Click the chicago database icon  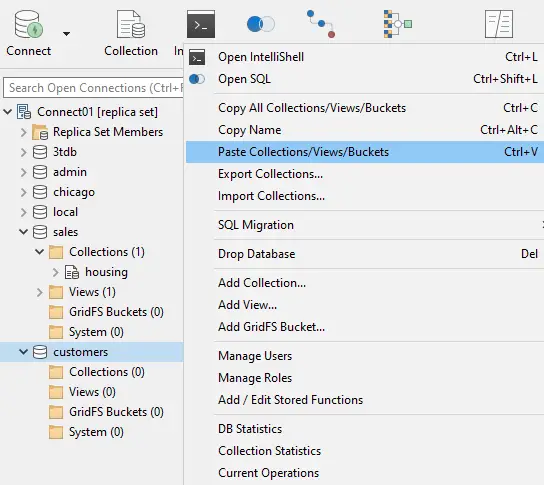coord(40,192)
